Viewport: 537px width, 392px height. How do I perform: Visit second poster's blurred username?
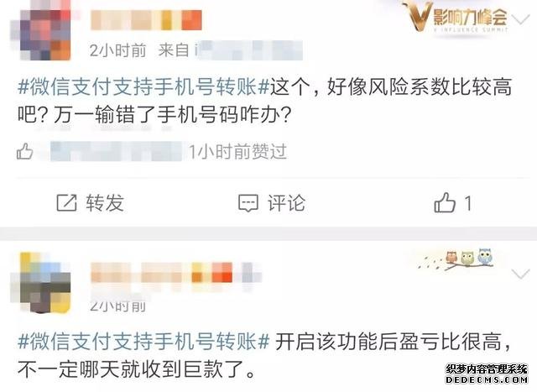(176, 273)
